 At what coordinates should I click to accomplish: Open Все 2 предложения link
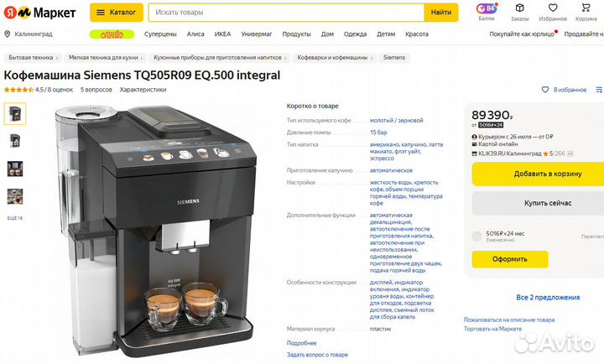click(548, 298)
